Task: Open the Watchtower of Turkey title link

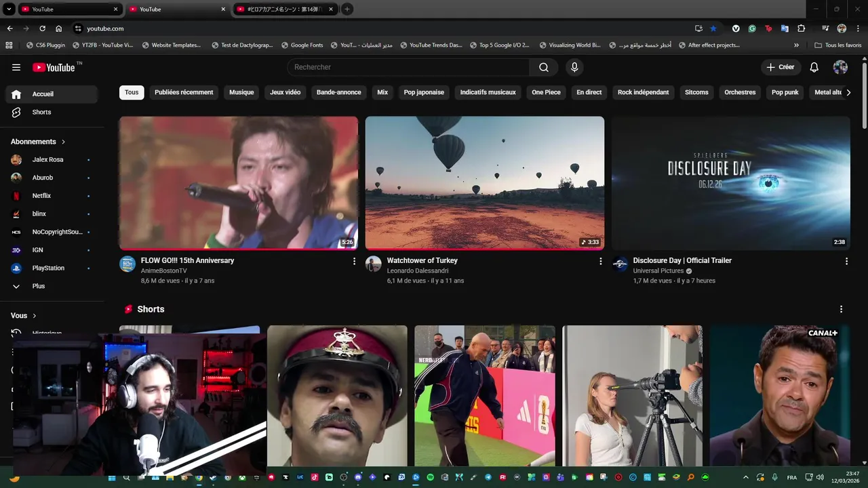Action: coord(422,260)
